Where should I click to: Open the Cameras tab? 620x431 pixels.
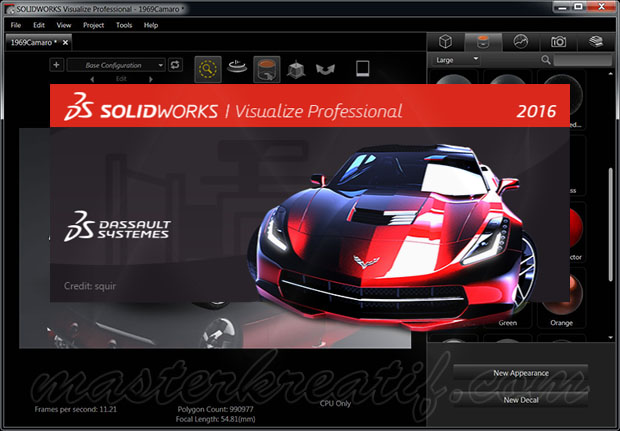point(558,42)
